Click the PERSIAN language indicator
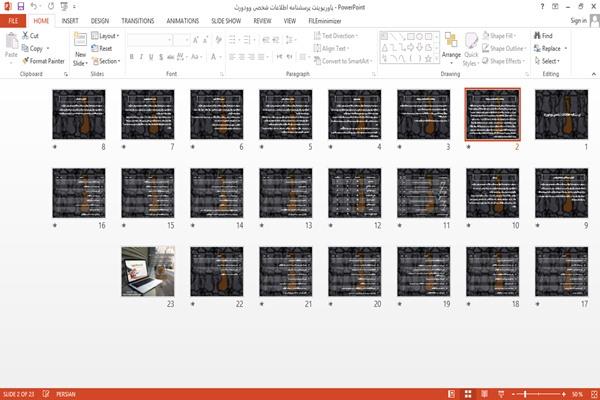The height and width of the screenshot is (400, 600). coord(66,394)
